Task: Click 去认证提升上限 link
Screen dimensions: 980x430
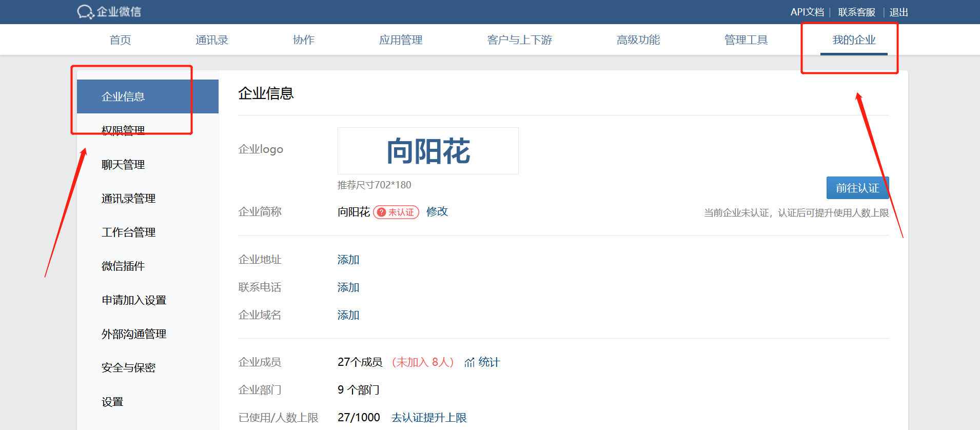Action: (428, 418)
